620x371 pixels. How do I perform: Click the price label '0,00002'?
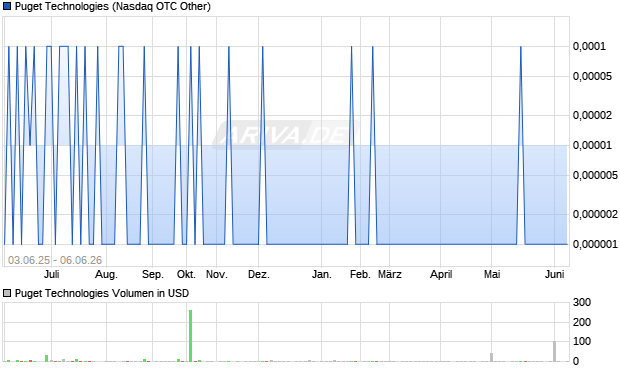pyautogui.click(x=592, y=115)
